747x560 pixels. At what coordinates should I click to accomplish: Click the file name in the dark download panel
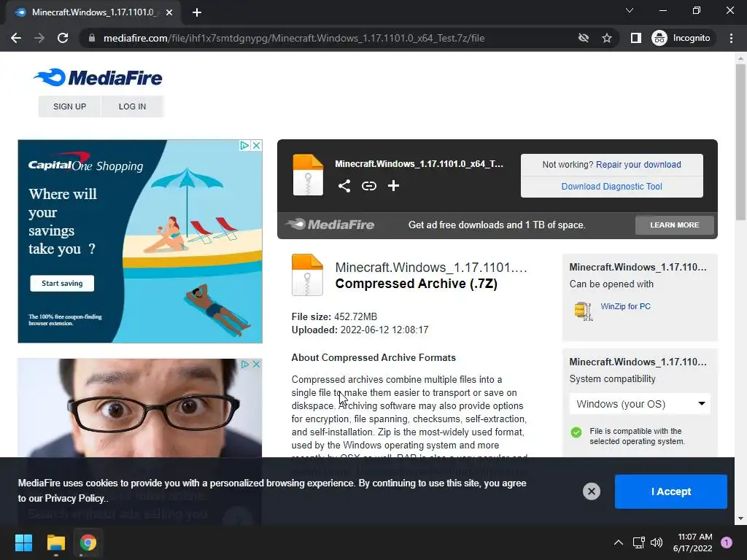click(419, 164)
